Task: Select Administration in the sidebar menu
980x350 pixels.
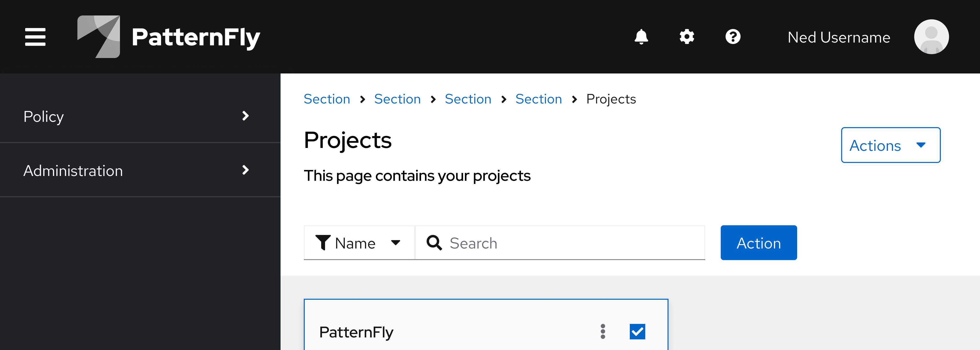Action: pyautogui.click(x=73, y=170)
